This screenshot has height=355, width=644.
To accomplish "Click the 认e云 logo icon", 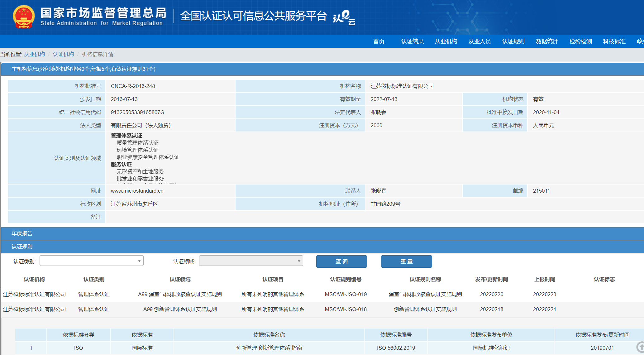I will [x=344, y=17].
